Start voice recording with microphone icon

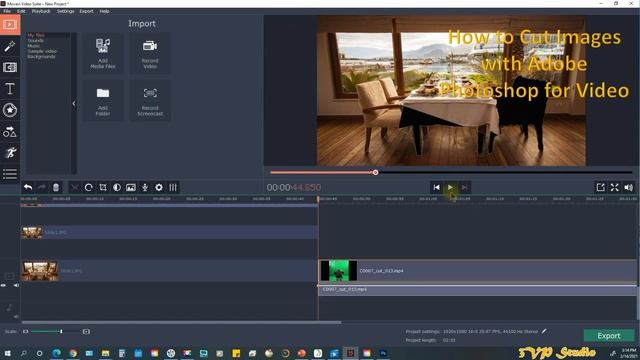145,187
